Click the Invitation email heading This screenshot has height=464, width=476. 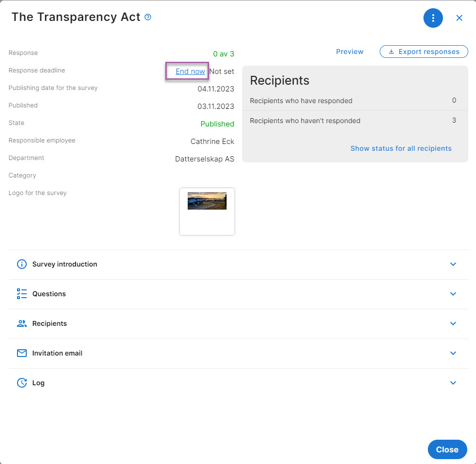click(57, 353)
